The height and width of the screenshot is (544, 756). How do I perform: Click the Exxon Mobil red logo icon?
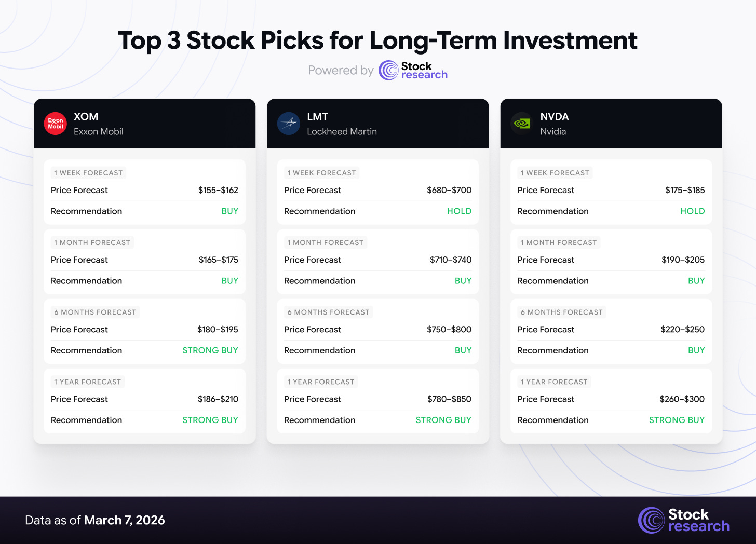click(x=56, y=124)
